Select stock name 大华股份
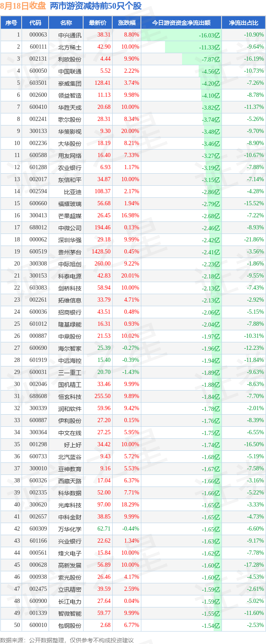 point(70,144)
